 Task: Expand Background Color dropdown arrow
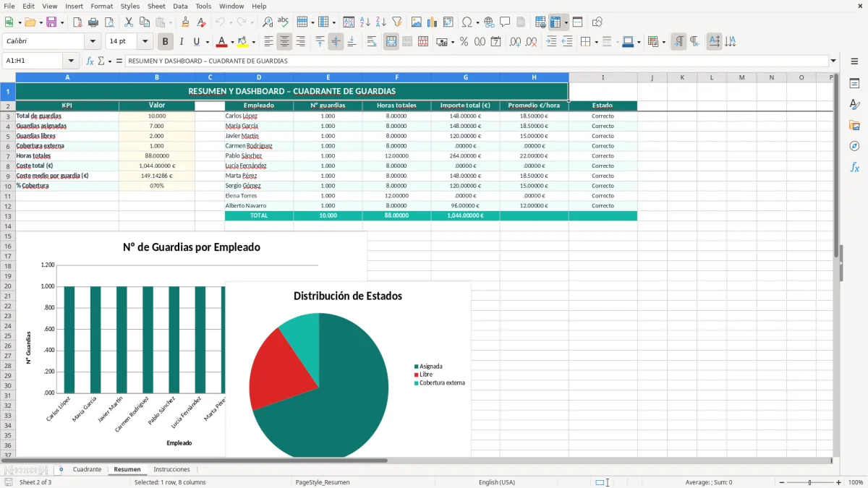[x=253, y=42]
